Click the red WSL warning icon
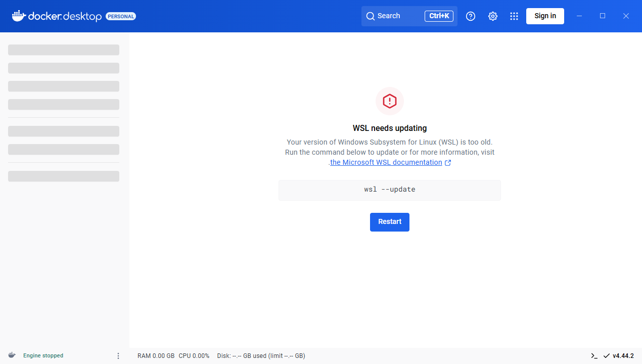Image resolution: width=642 pixels, height=364 pixels. 390,101
